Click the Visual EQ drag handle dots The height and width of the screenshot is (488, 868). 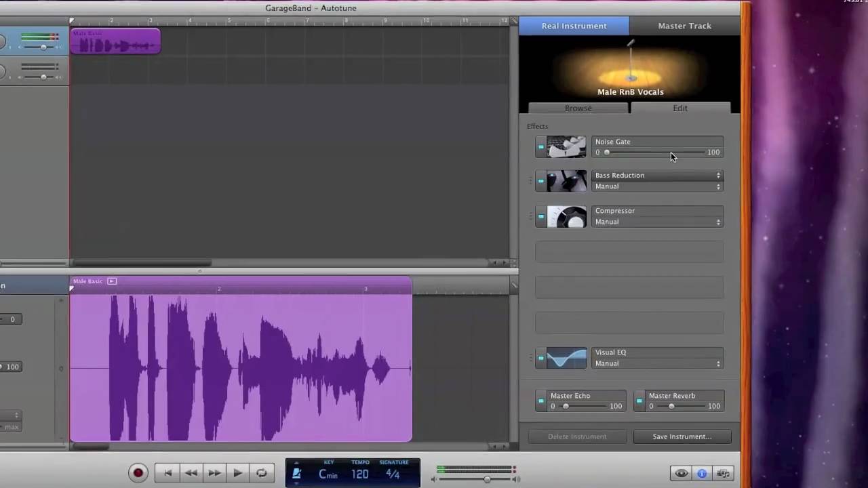coord(531,358)
